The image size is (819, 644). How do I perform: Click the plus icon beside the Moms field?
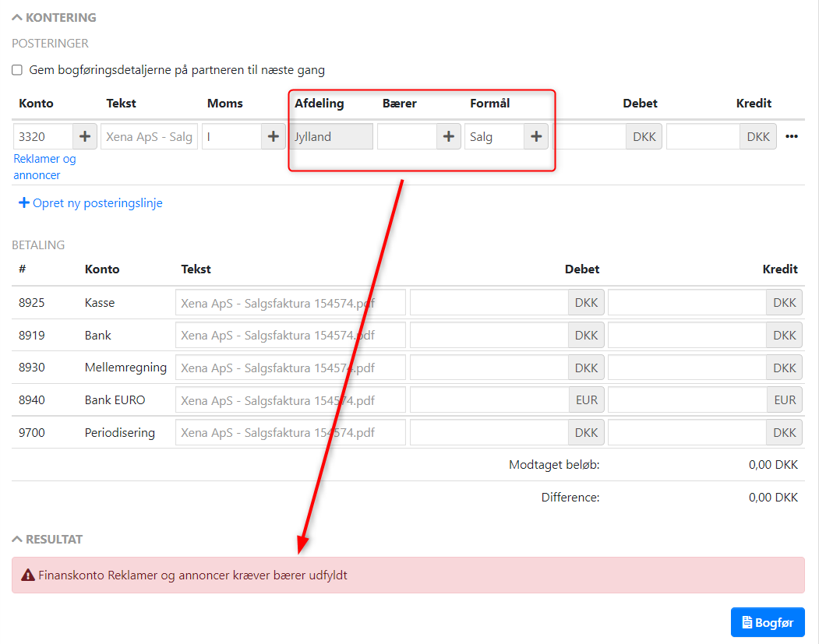(x=273, y=136)
